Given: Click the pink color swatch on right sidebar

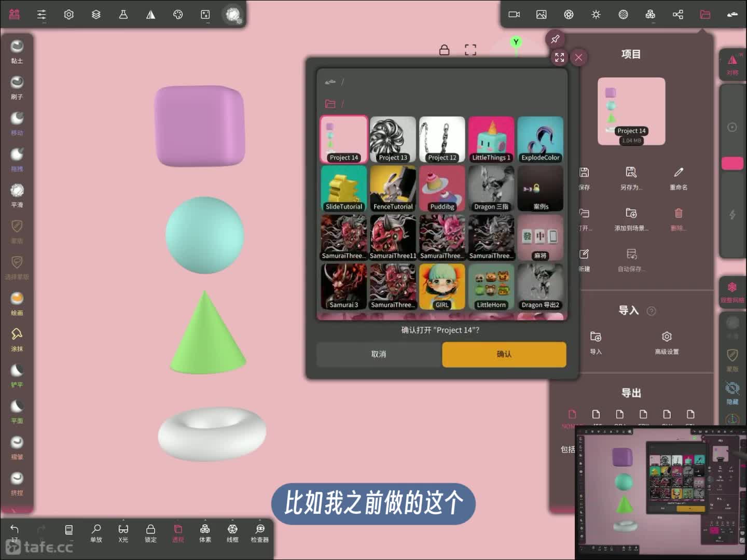Looking at the screenshot, I should 732,163.
